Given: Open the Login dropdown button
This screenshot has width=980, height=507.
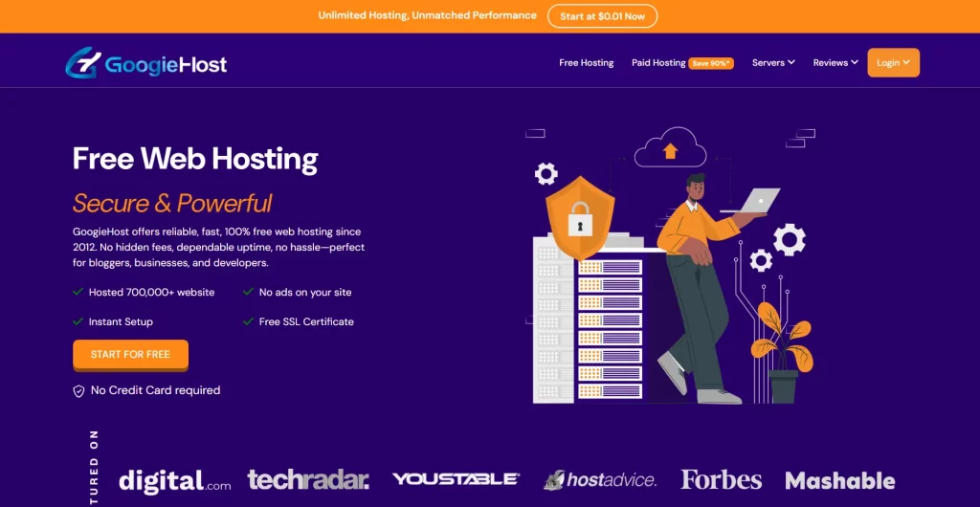Looking at the screenshot, I should [x=893, y=62].
